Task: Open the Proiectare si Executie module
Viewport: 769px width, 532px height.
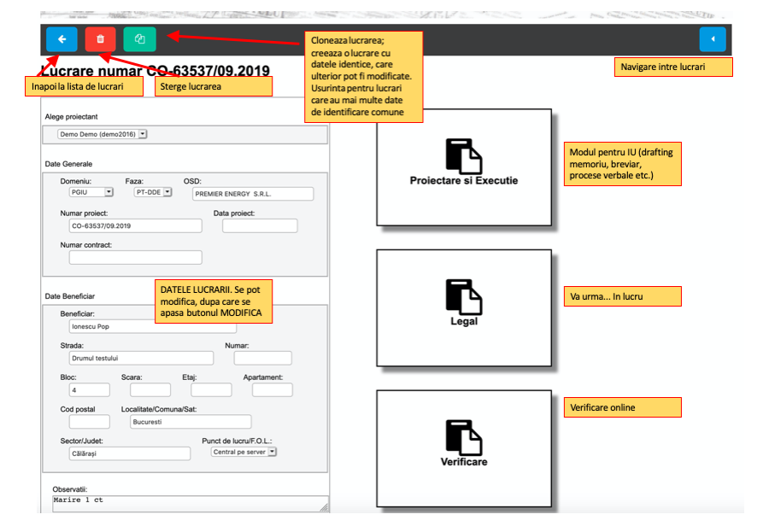Action: (464, 167)
